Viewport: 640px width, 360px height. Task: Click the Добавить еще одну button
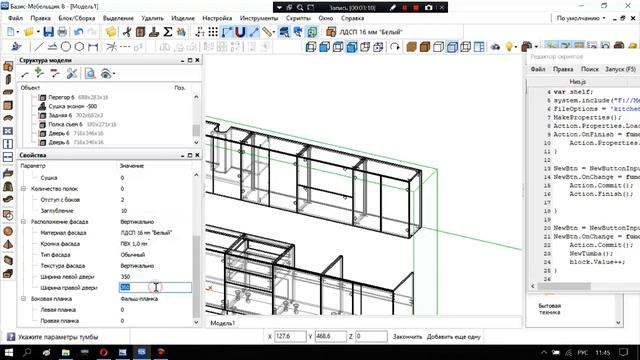point(453,337)
